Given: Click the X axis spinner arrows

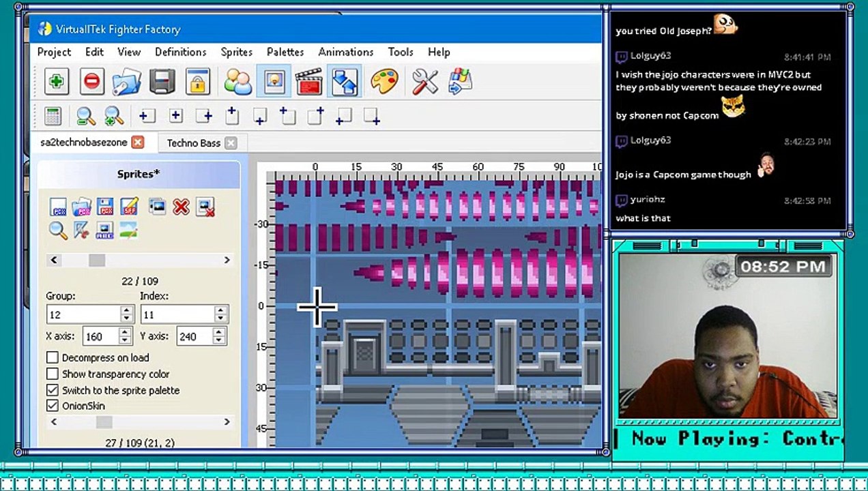Looking at the screenshot, I should tap(124, 336).
